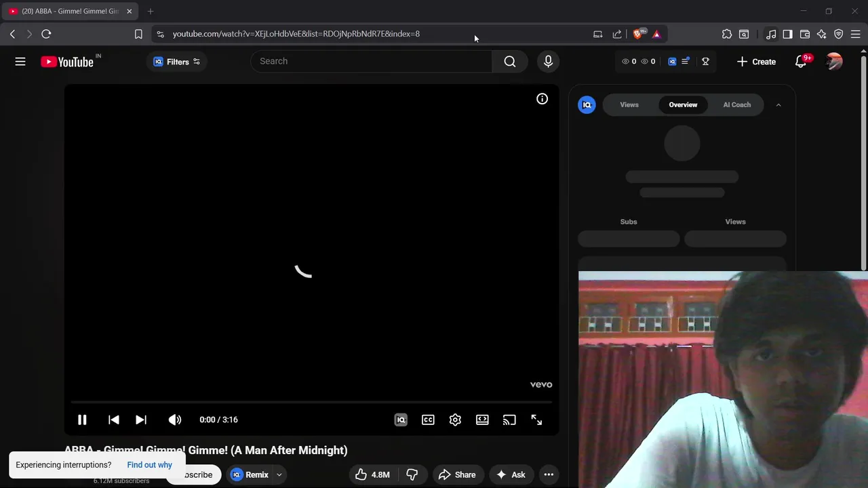Click the first vidIQ eye counter
The width and height of the screenshot is (868, 488).
[629, 62]
